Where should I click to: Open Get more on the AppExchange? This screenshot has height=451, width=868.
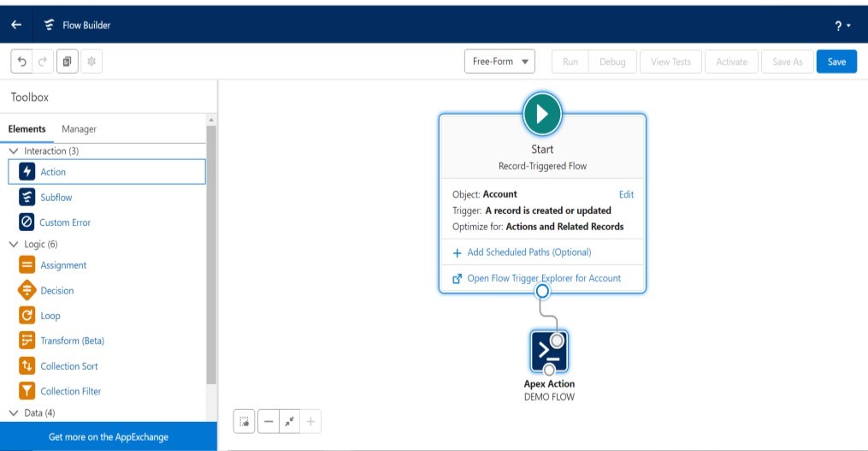(x=109, y=436)
